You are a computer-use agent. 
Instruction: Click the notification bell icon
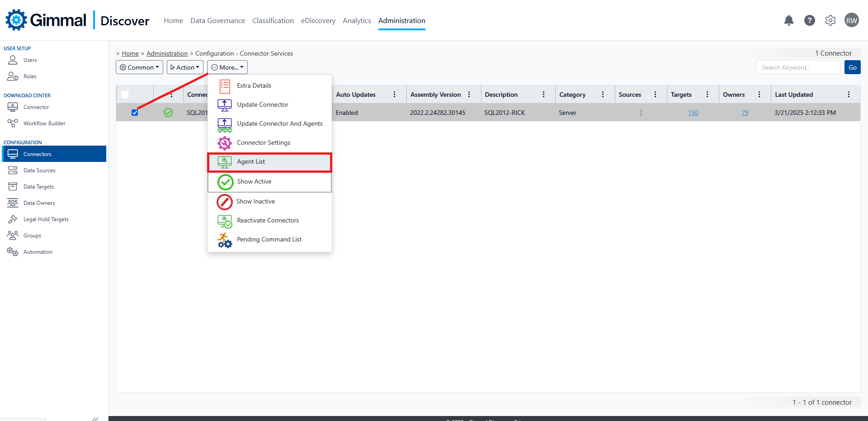pyautogui.click(x=788, y=20)
